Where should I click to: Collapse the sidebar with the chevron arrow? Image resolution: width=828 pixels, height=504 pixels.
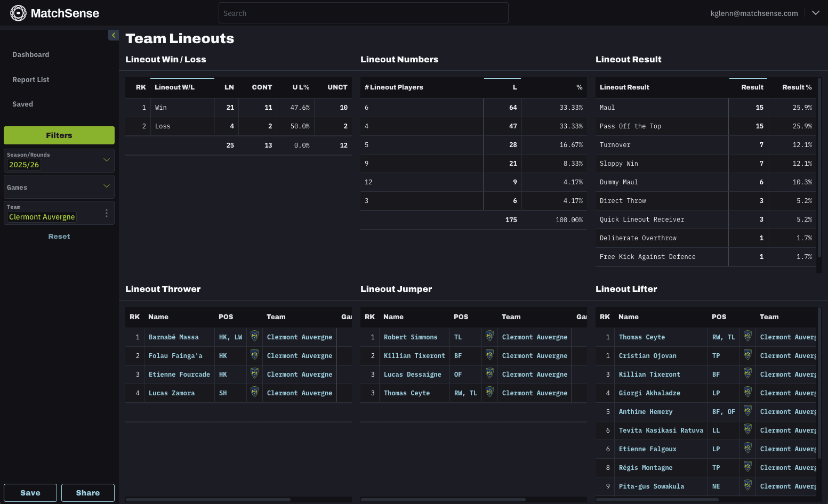[114, 35]
